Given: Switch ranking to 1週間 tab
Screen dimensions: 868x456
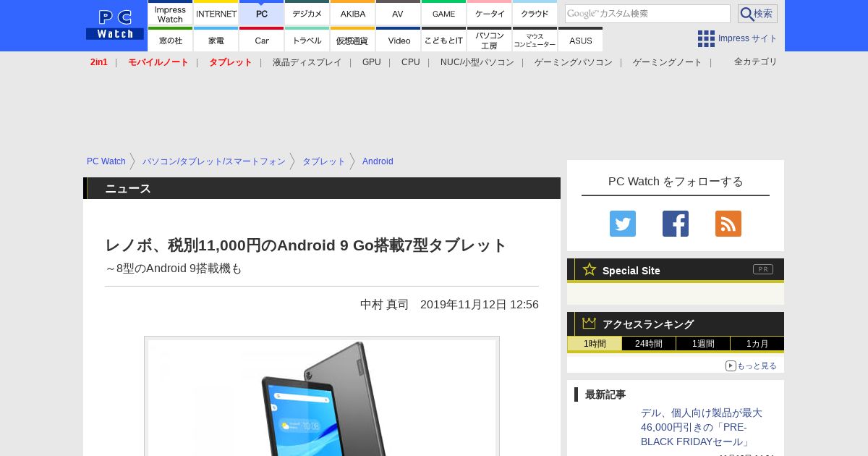Looking at the screenshot, I should (703, 344).
